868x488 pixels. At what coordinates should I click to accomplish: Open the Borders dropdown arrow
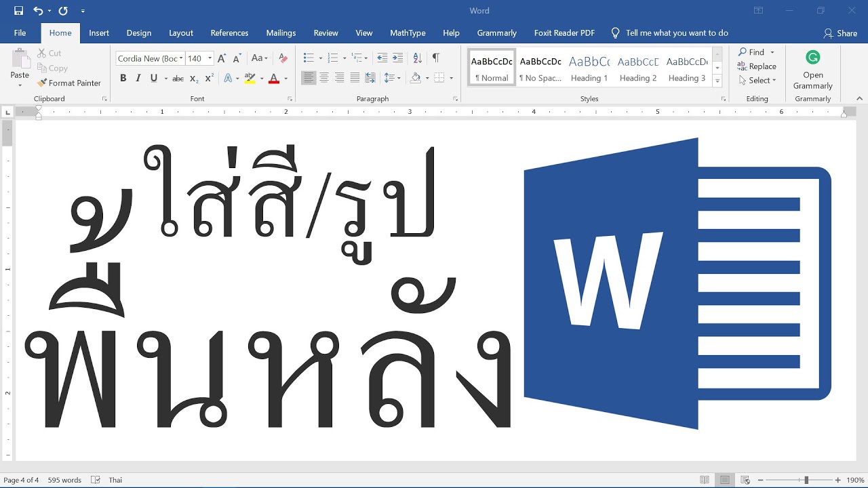(x=451, y=79)
